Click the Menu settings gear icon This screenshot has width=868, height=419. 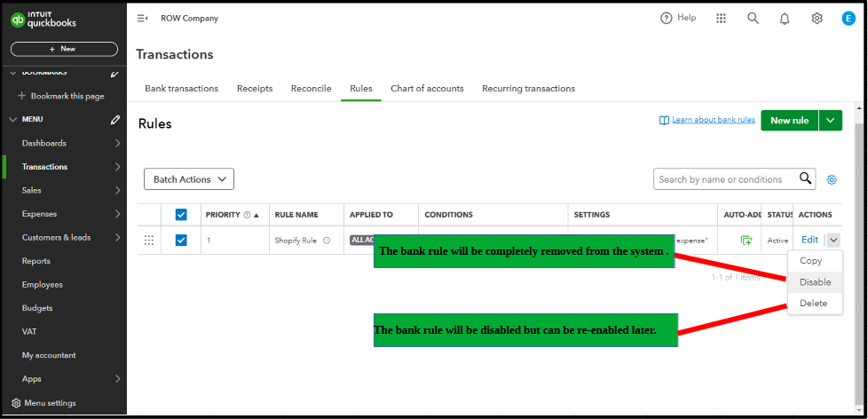[x=16, y=403]
